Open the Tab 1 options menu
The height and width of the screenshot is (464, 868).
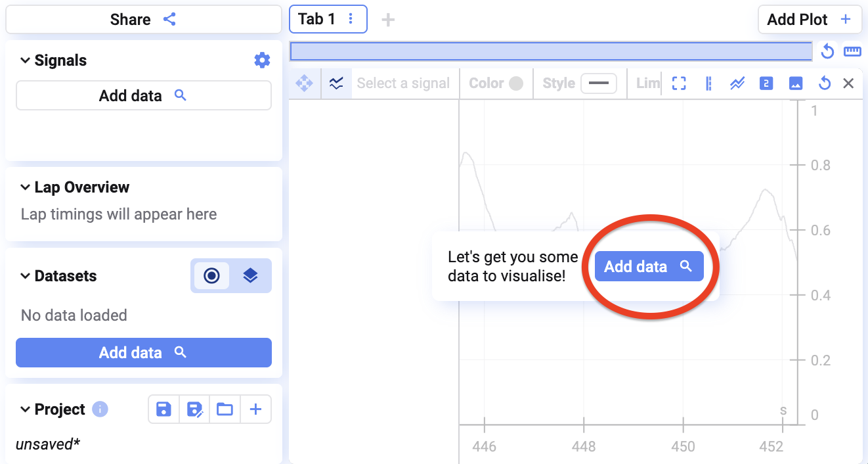point(351,19)
